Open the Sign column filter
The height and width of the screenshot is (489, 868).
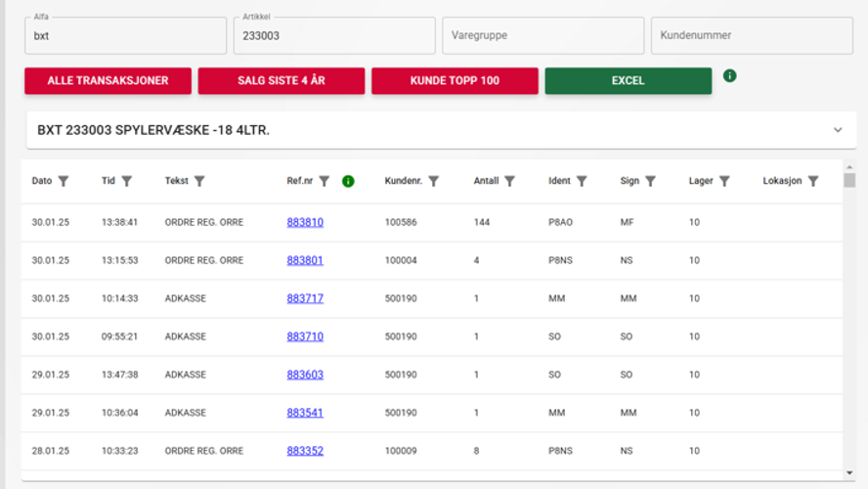tap(650, 181)
